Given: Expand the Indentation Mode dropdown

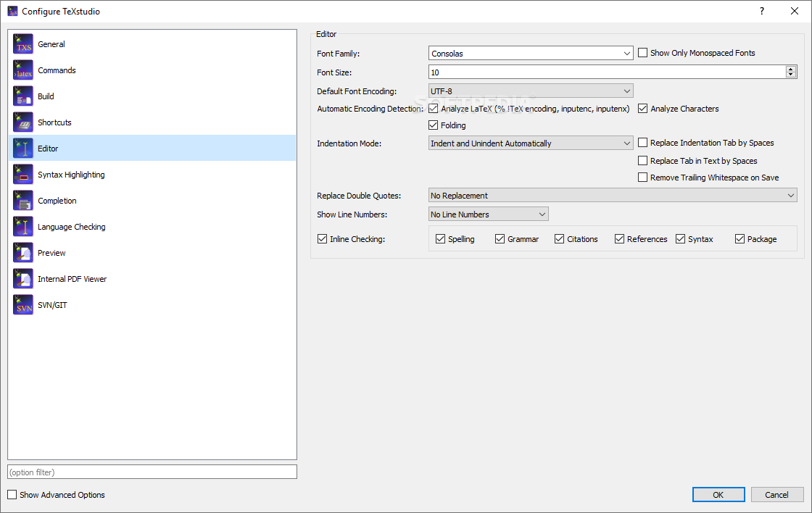Looking at the screenshot, I should pos(531,143).
